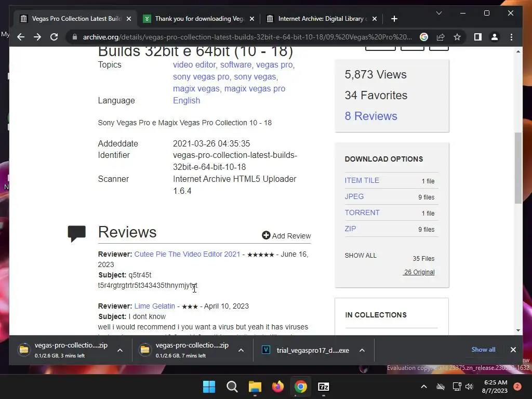Open Chrome icon in the taskbar
Image resolution: width=532 pixels, height=399 pixels.
[x=301, y=387]
